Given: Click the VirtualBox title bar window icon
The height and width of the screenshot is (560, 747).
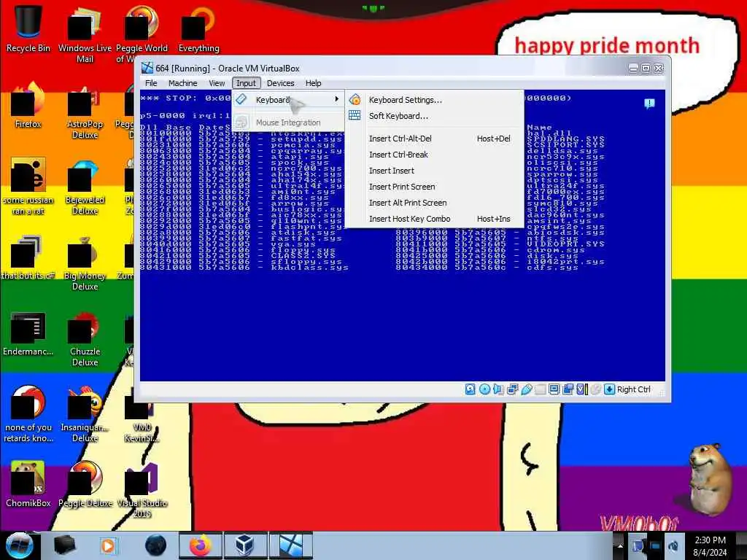Looking at the screenshot, I should pyautogui.click(x=147, y=68).
